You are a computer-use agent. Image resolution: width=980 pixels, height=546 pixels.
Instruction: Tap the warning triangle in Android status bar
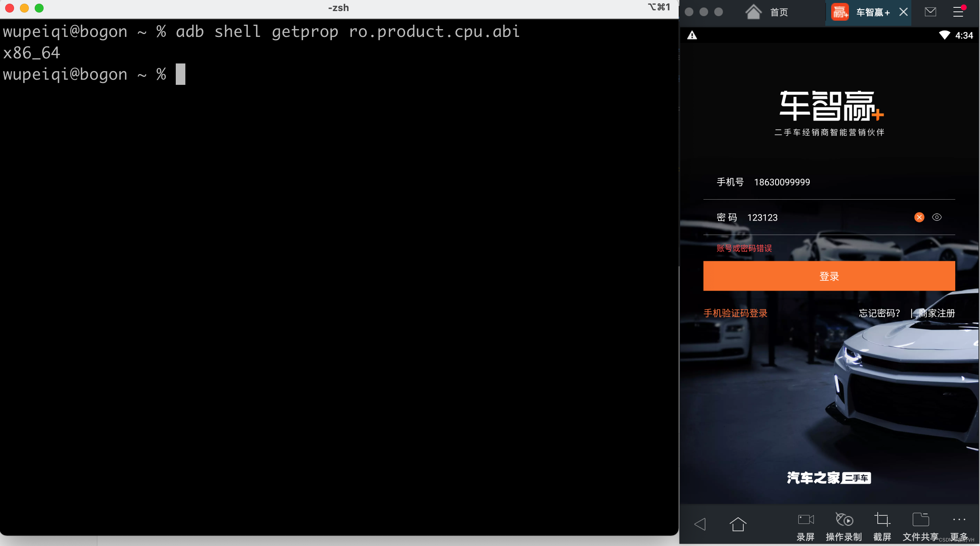click(692, 35)
